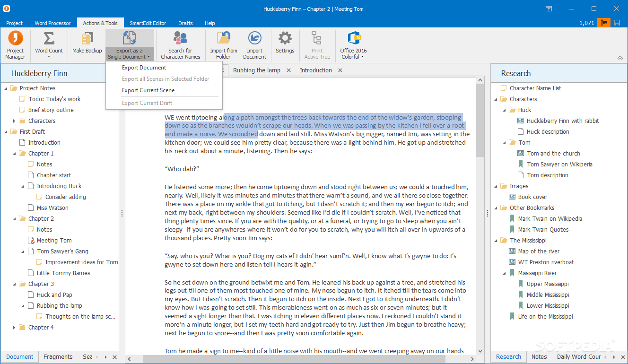The image size is (628, 364).
Task: Open the Help ribbon tab
Action: 210,23
